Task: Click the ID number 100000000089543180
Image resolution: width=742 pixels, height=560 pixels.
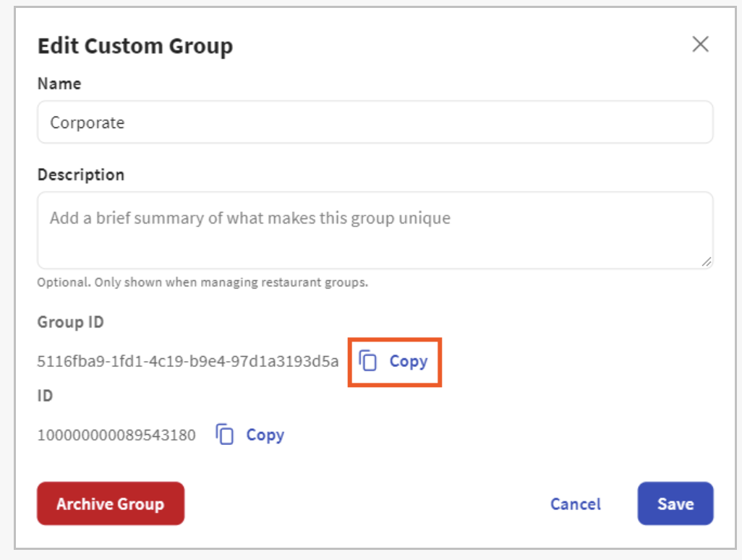Action: pos(116,435)
